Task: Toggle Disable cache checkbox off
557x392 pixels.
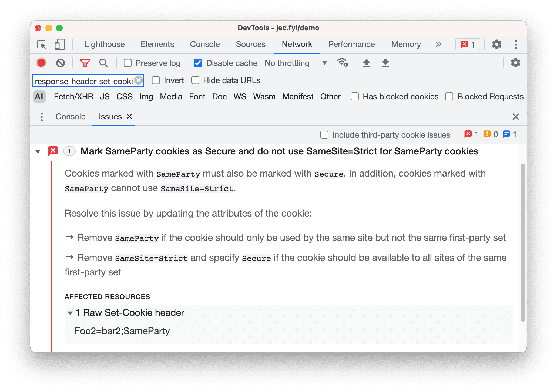Action: coord(198,63)
